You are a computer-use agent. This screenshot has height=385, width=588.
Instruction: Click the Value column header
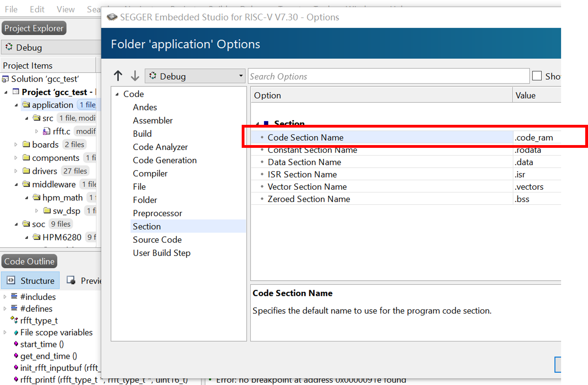click(x=537, y=95)
